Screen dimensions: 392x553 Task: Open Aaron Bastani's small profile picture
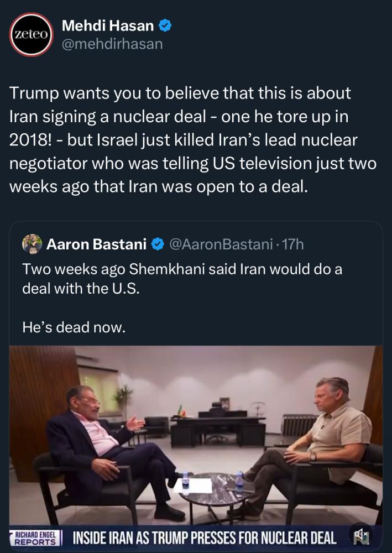pos(32,244)
